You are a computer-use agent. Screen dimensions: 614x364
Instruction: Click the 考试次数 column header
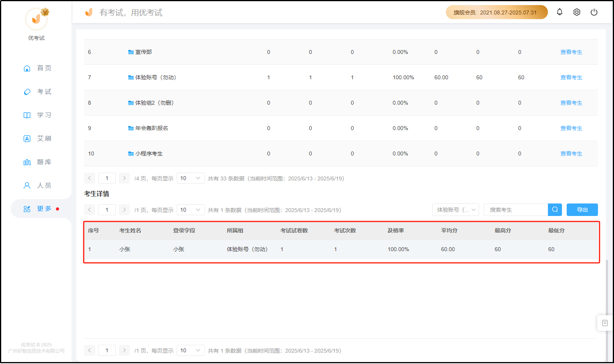pos(345,230)
